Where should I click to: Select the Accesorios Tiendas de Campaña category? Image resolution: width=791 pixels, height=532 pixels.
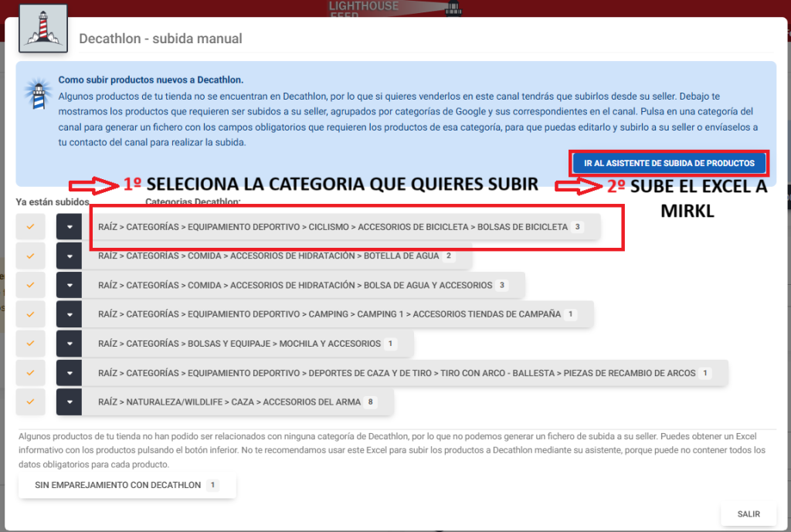338,315
